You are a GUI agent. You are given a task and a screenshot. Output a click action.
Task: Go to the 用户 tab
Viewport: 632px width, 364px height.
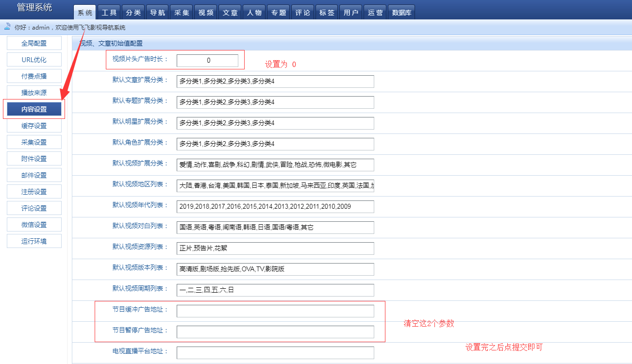click(x=351, y=13)
